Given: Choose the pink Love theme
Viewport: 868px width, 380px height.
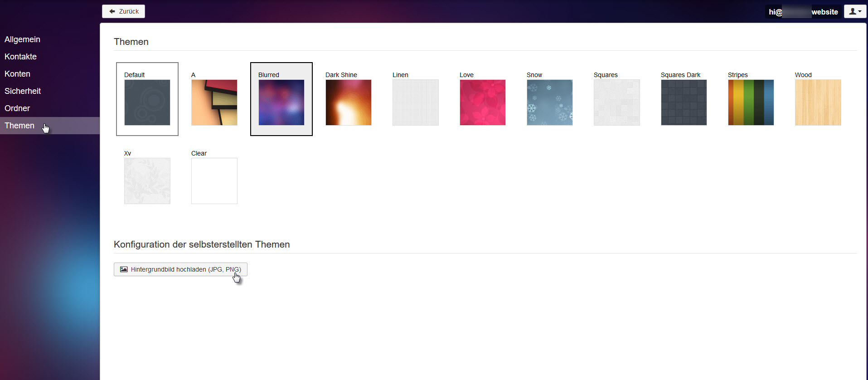Looking at the screenshot, I should (483, 102).
